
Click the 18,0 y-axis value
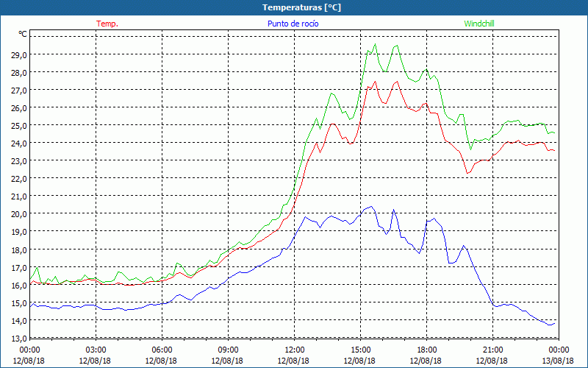(x=19, y=250)
